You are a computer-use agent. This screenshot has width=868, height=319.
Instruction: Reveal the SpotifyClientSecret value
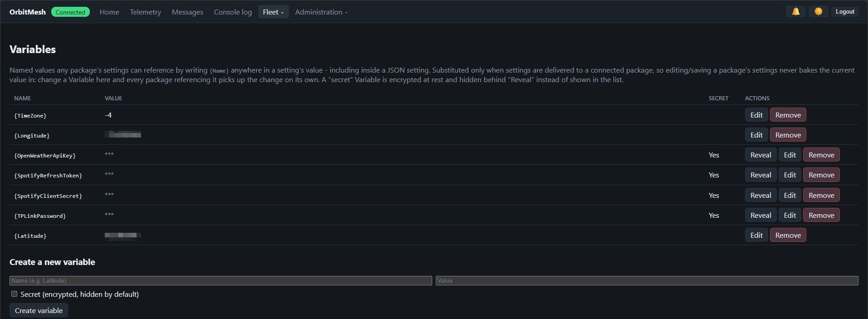click(x=761, y=195)
